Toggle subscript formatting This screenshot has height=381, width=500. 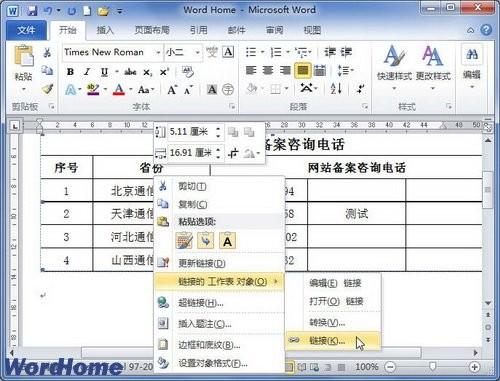tap(148, 72)
